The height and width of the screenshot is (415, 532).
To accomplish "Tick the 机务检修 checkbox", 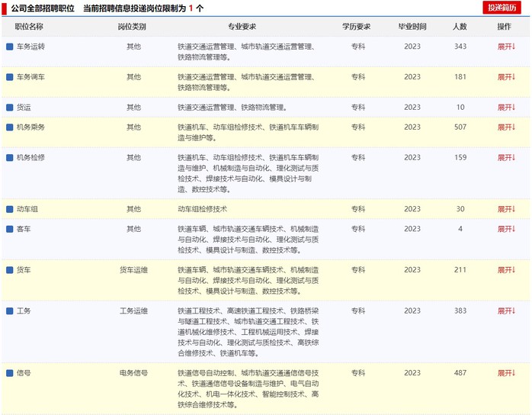I will (10, 158).
